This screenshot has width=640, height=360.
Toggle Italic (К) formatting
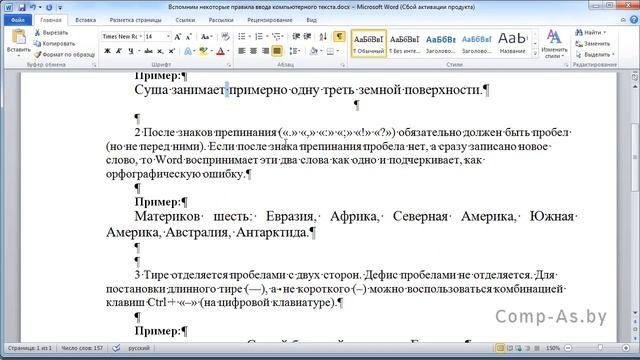119,51
